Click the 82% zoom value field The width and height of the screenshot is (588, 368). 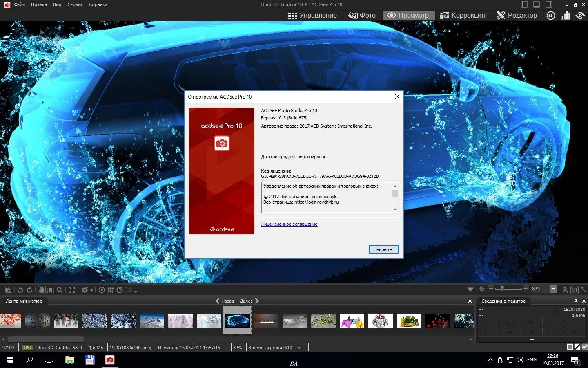click(540, 289)
